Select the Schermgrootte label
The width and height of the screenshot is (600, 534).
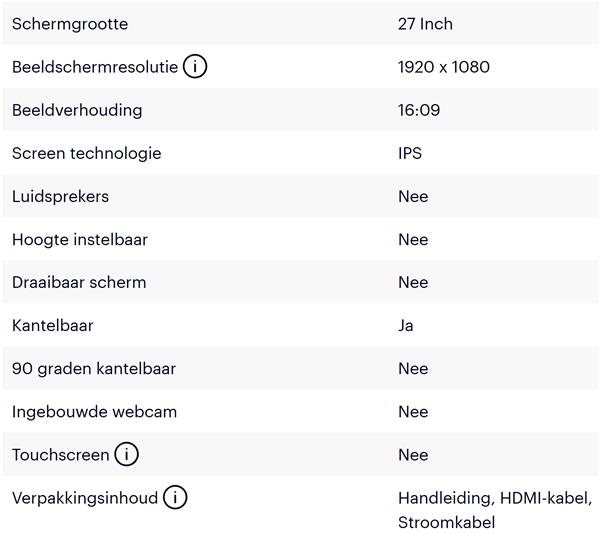(x=70, y=24)
